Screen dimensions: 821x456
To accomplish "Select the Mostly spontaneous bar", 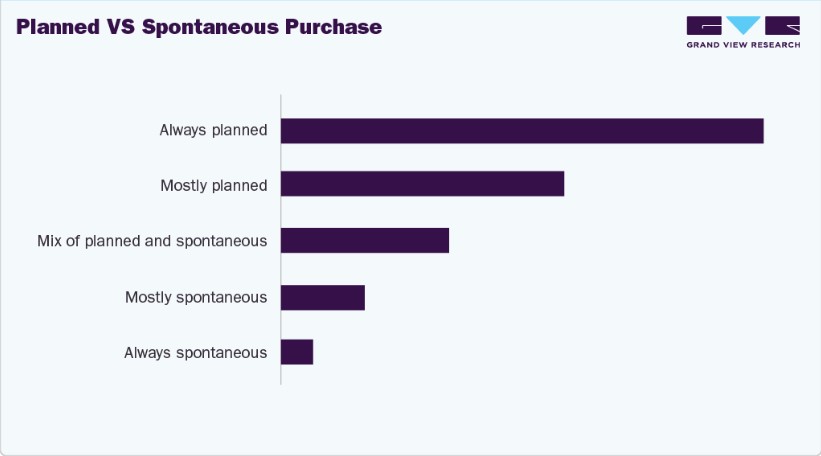I will click(x=323, y=298).
